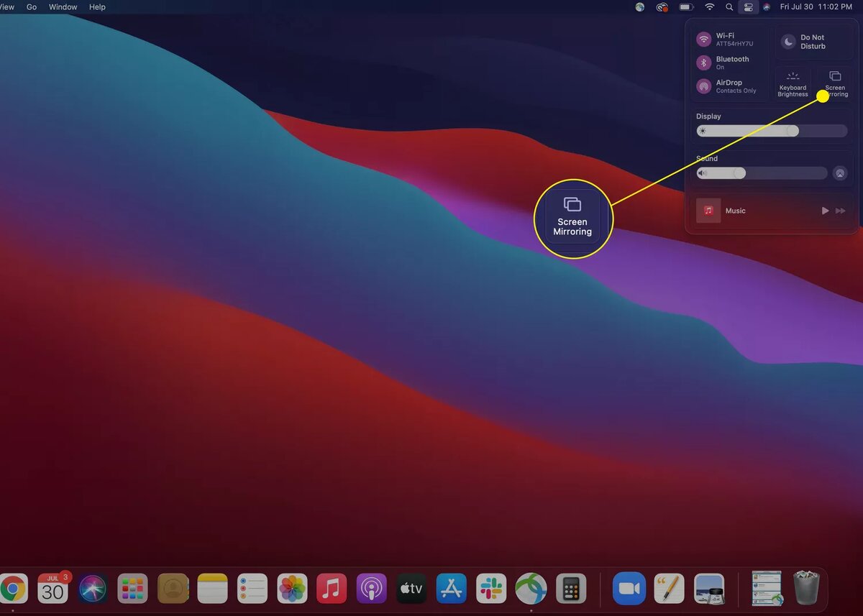Open the Window menu
This screenshot has width=863, height=616.
[x=63, y=7]
